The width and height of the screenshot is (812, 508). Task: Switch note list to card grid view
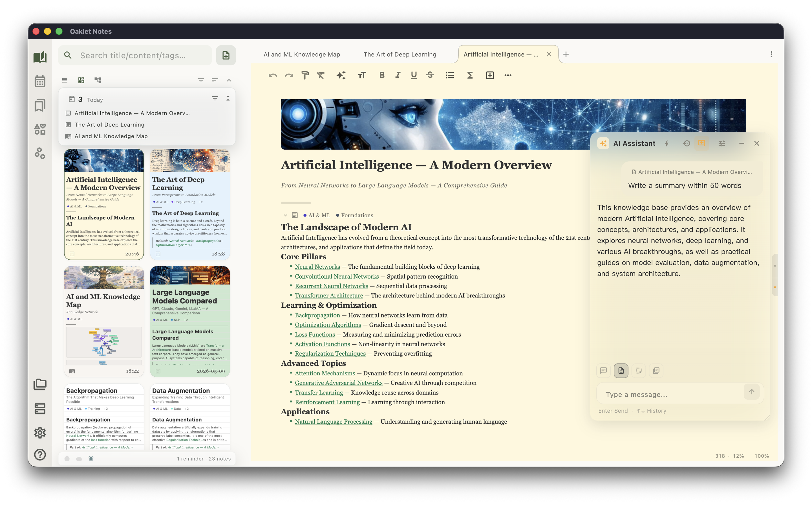pyautogui.click(x=81, y=80)
